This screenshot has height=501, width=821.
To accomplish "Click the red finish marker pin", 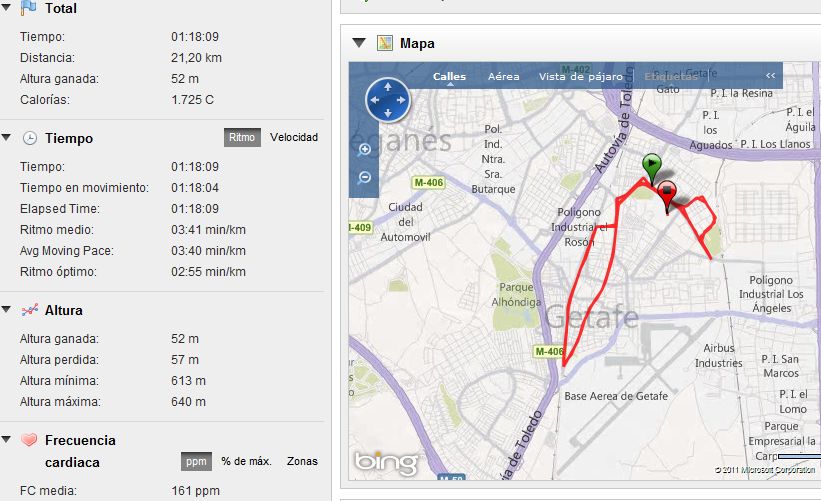I will click(x=667, y=194).
